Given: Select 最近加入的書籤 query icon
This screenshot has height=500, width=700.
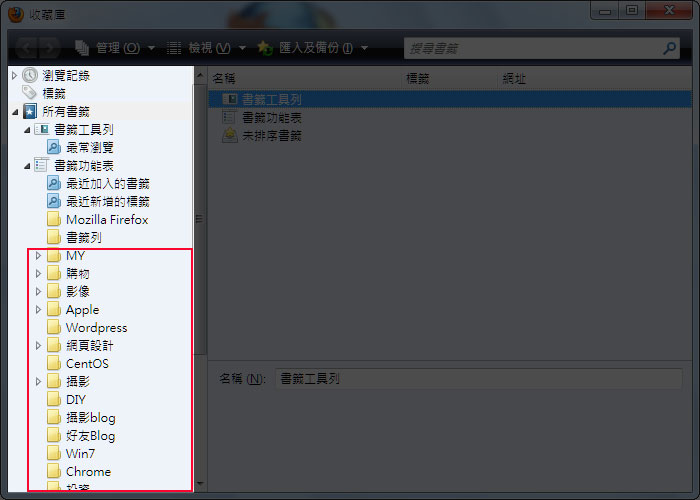Looking at the screenshot, I should coord(54,183).
